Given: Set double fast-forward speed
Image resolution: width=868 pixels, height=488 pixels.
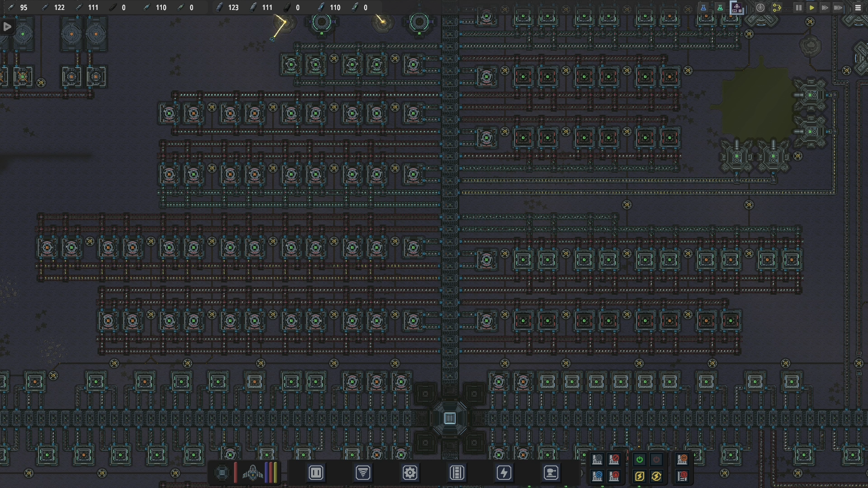Looking at the screenshot, I should [x=825, y=8].
